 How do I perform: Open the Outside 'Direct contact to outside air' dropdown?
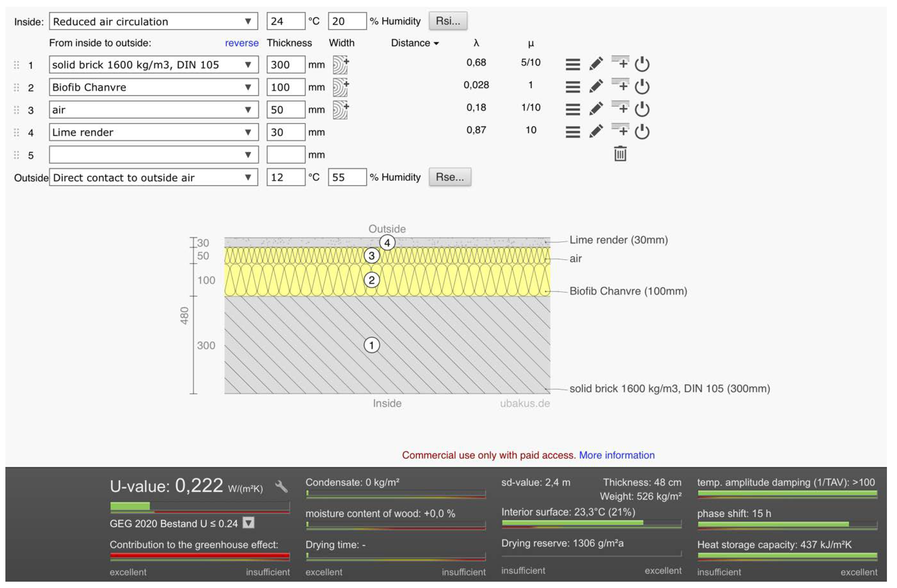click(x=153, y=177)
